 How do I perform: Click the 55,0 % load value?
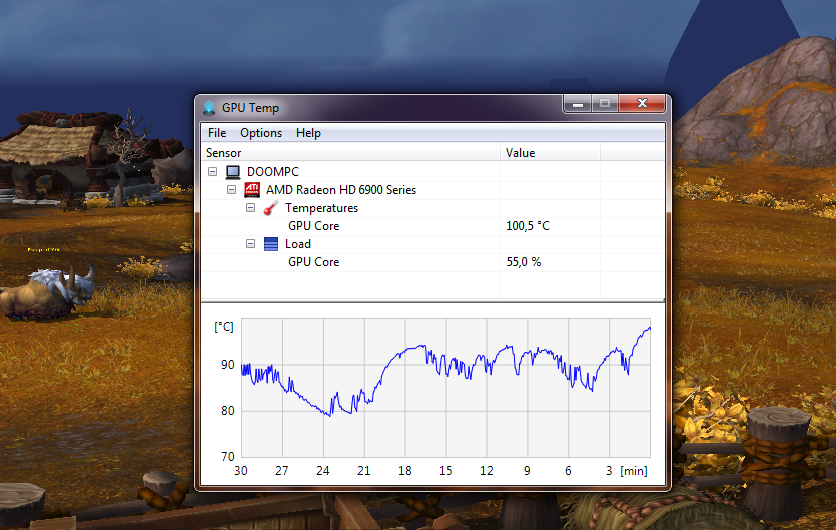tap(524, 262)
